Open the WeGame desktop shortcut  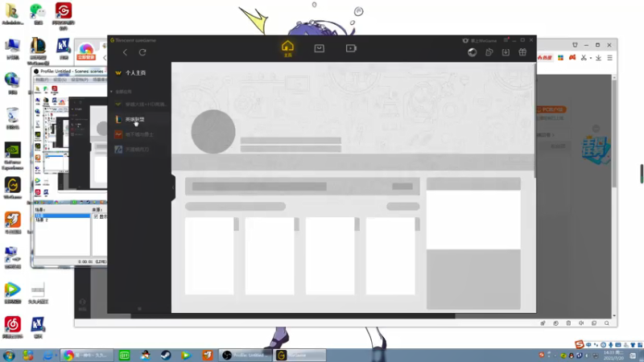(13, 188)
